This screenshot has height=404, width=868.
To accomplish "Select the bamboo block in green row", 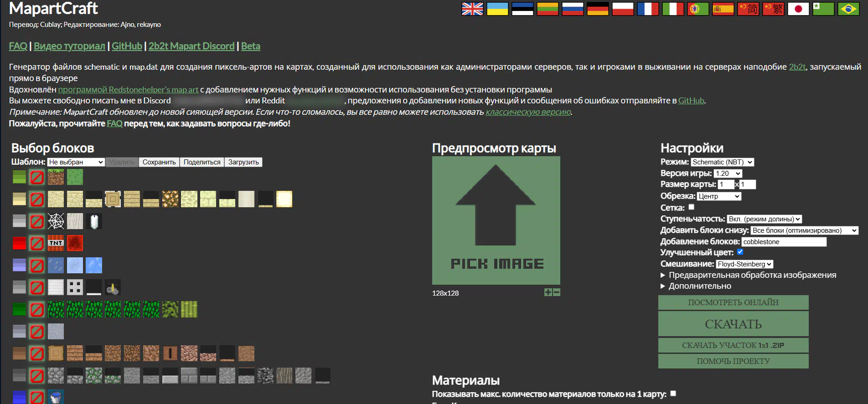I will [x=189, y=309].
